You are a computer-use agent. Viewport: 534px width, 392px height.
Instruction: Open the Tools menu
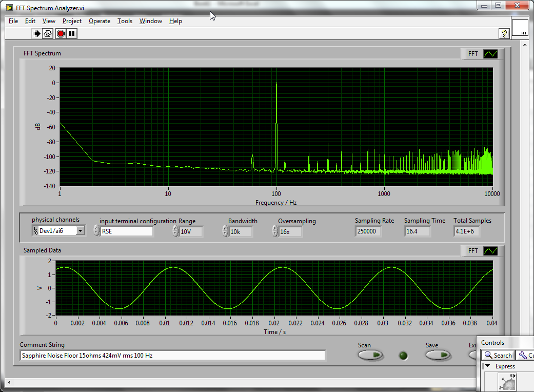[125, 21]
